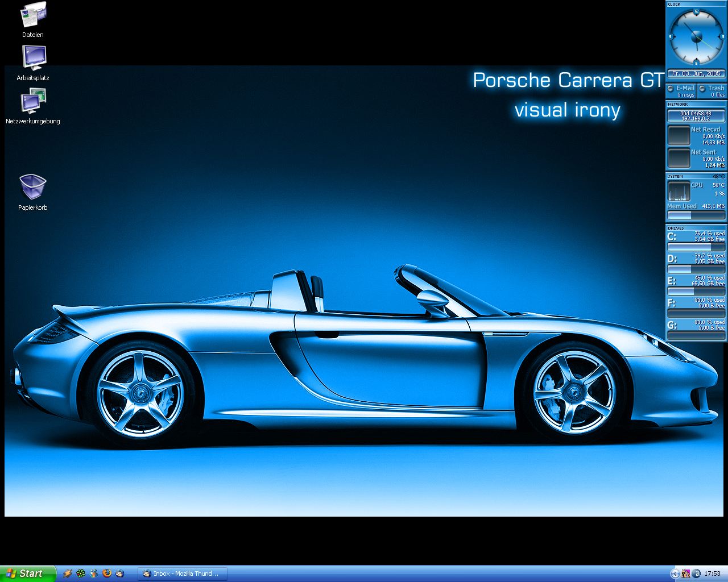The height and width of the screenshot is (582, 728).
Task: Launch Thunderbird from the quick launch bar
Action: [120, 573]
